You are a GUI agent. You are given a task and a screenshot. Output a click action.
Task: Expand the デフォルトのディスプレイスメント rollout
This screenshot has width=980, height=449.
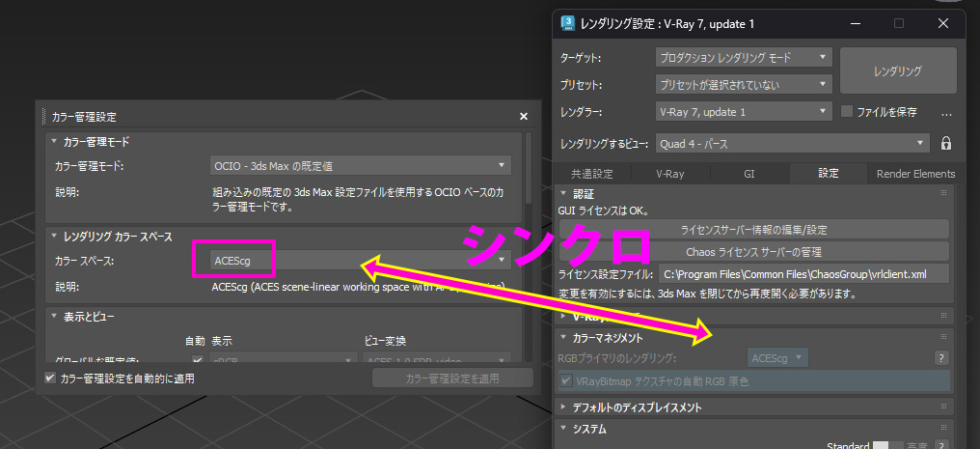[x=563, y=407]
